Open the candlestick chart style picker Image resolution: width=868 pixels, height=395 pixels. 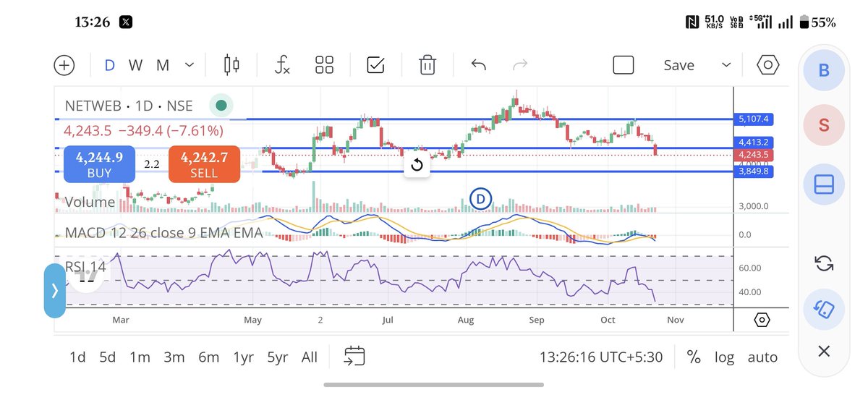232,65
